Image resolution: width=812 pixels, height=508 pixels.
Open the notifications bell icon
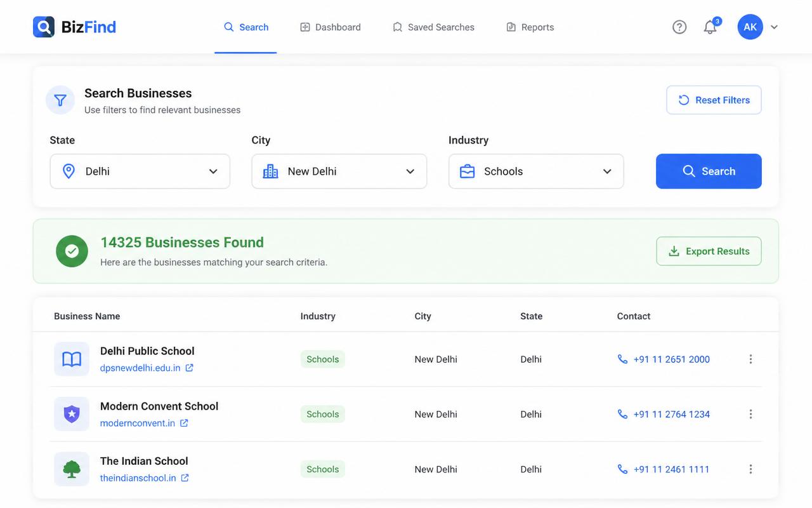[710, 27]
